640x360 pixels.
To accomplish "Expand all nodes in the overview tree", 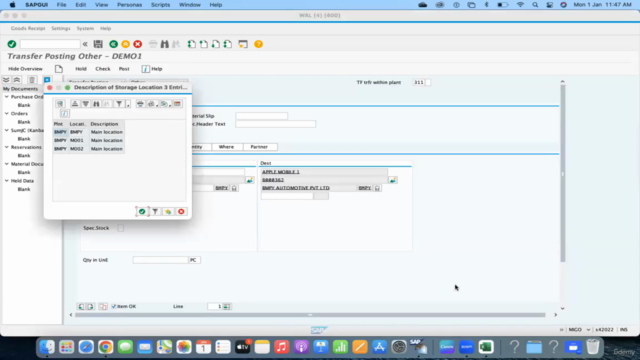I will point(6,80).
